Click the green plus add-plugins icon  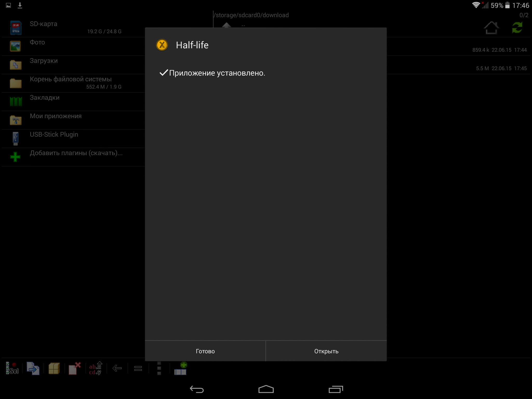(x=15, y=157)
